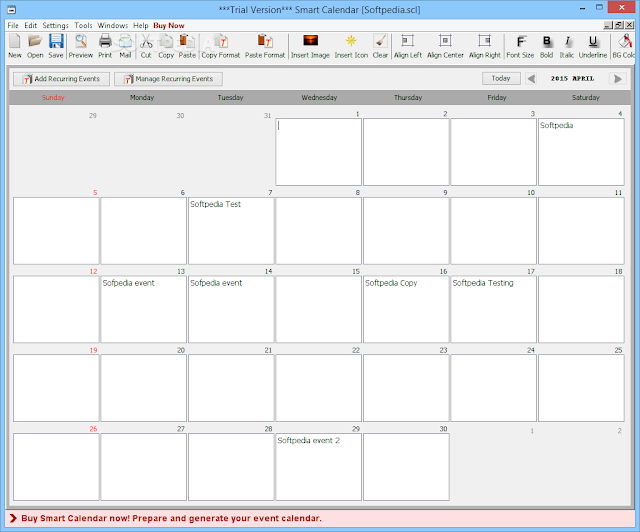The image size is (640, 532).
Task: Send calendar via Mail icon
Action: point(125,46)
